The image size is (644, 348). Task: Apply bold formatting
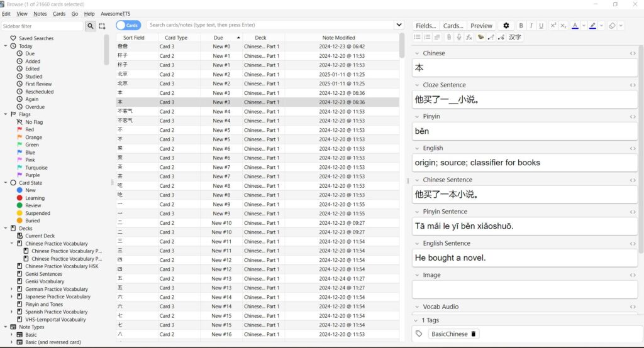(x=521, y=26)
